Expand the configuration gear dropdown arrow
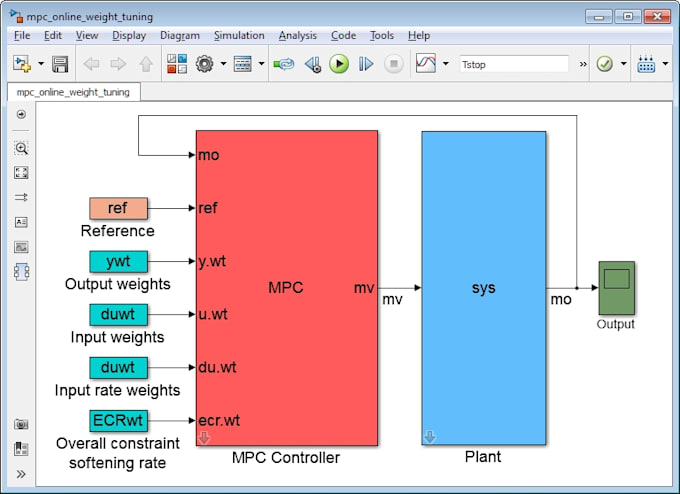This screenshot has height=494, width=680. [223, 64]
